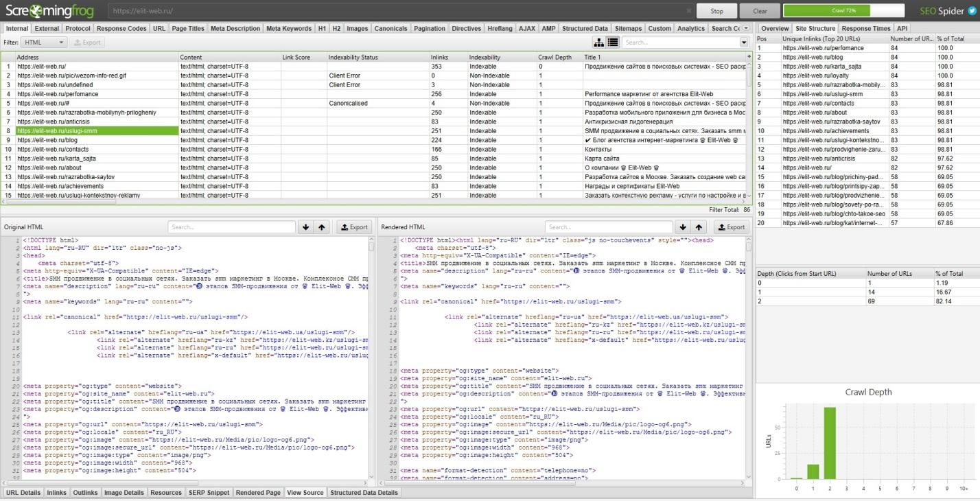980x501 pixels.
Task: Open the main table search options dropdown
Action: click(x=745, y=43)
